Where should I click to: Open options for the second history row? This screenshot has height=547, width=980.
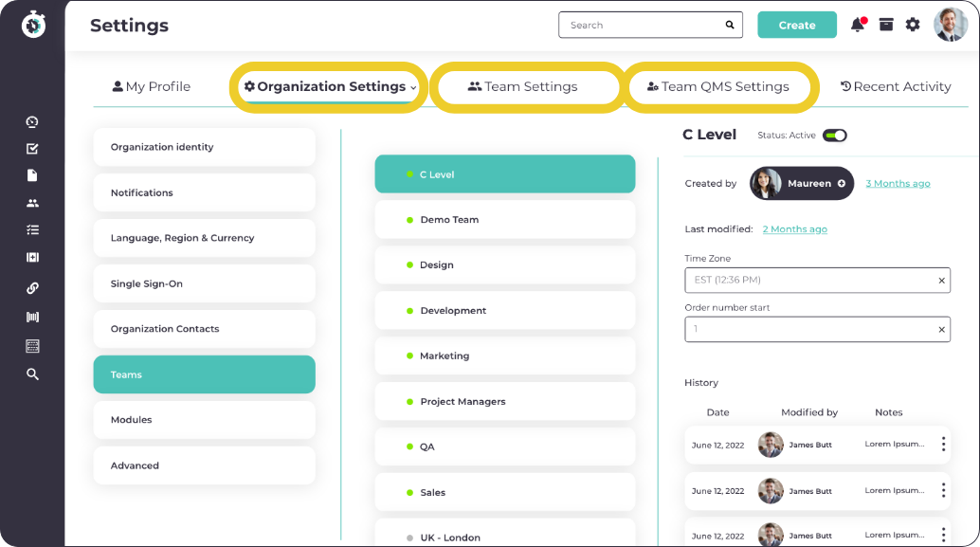(943, 490)
